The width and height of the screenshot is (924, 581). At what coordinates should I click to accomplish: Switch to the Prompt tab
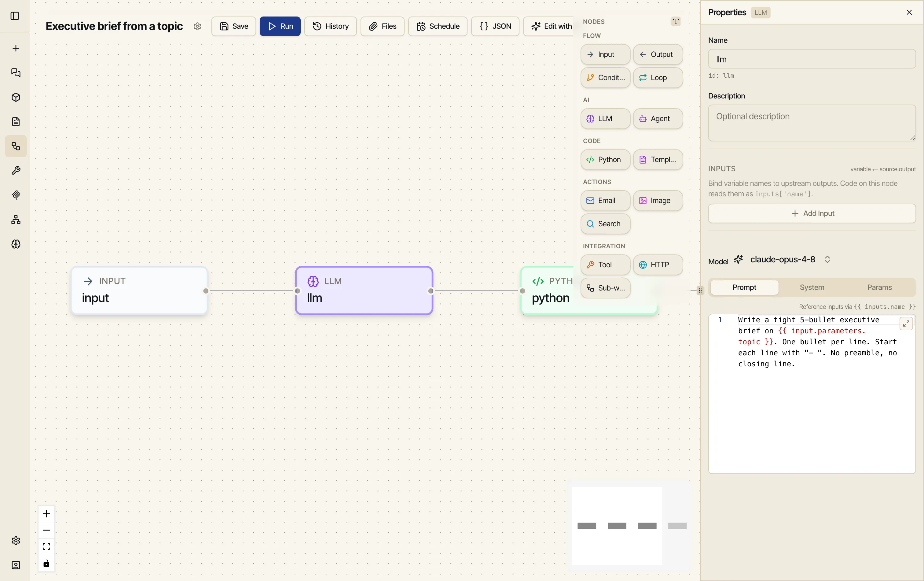pyautogui.click(x=744, y=288)
